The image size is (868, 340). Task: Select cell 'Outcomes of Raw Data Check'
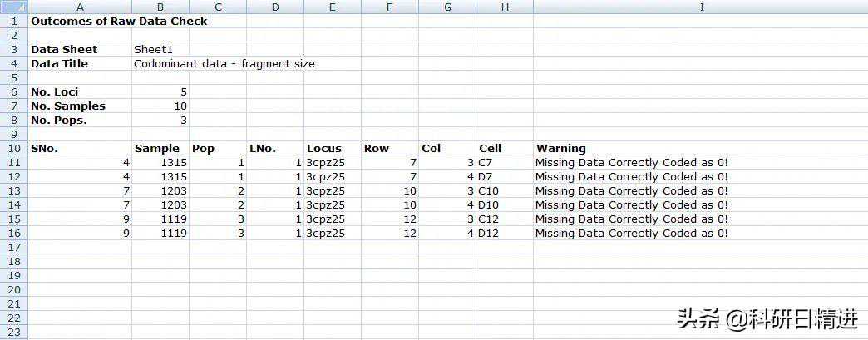coord(119,21)
